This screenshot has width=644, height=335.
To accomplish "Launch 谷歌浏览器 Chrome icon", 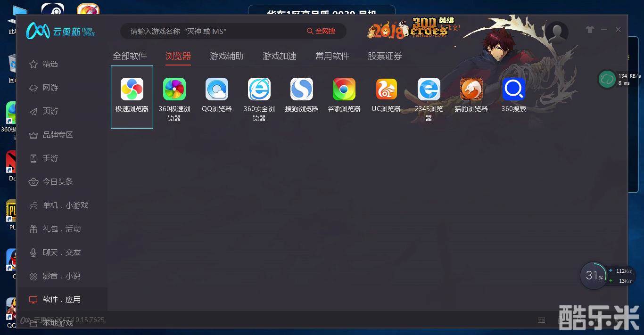I will [x=344, y=90].
